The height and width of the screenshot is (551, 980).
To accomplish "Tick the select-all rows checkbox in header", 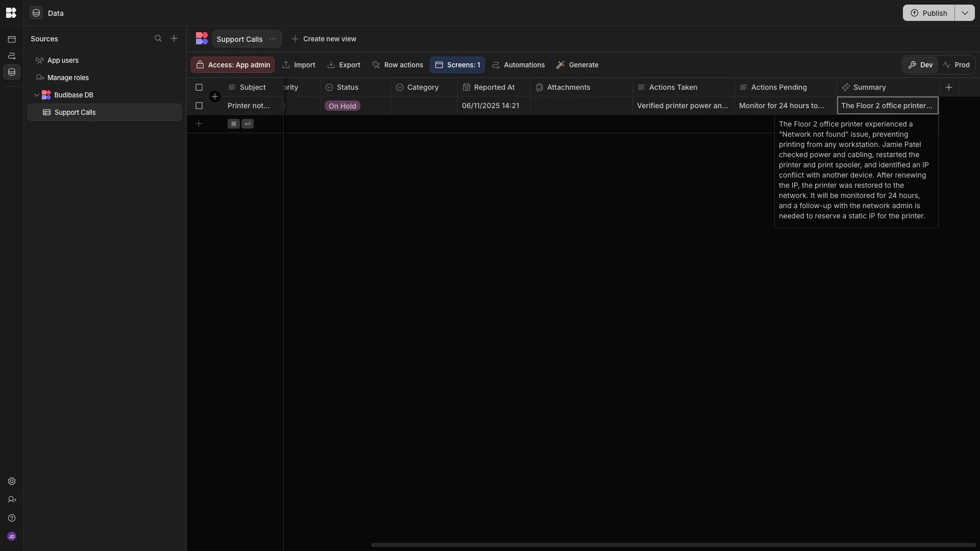I will point(199,87).
